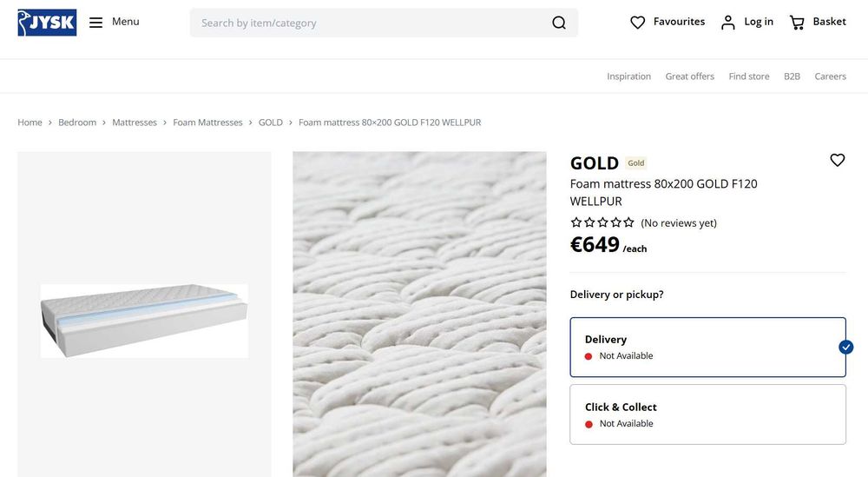
Task: Open the B2B link
Action: tap(792, 76)
